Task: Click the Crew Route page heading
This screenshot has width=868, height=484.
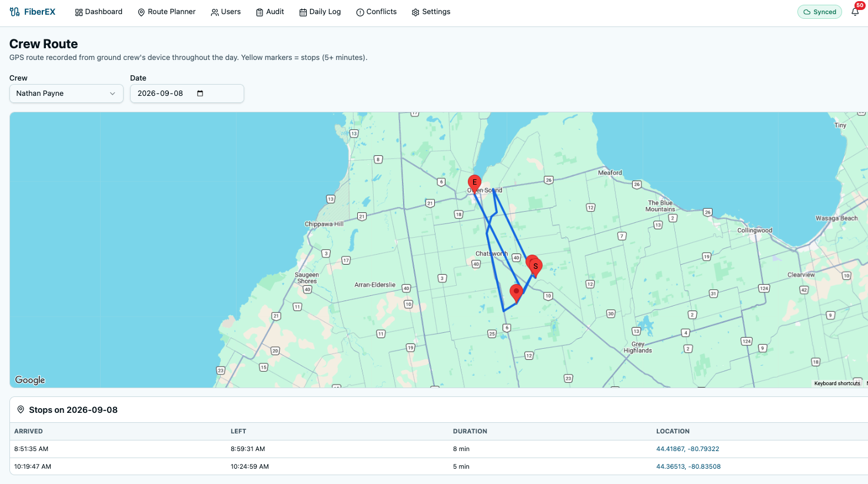Action: 44,44
